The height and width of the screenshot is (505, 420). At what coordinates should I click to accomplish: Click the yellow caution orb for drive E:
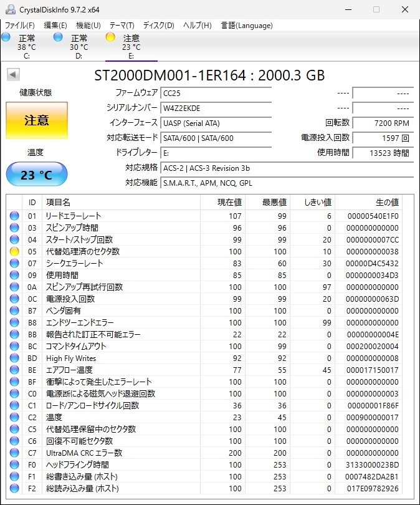click(110, 37)
